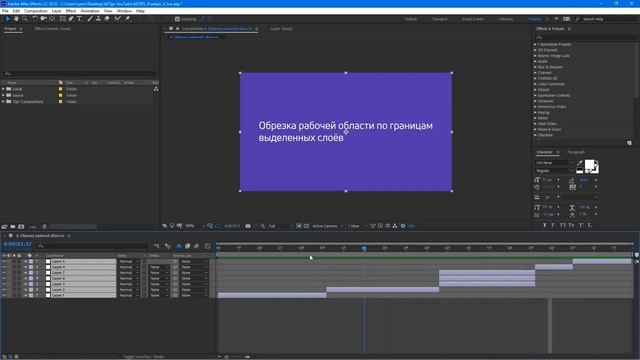Screen dimensions: 640x360
Task: Expand the Animation Presets category
Action: coord(535,44)
